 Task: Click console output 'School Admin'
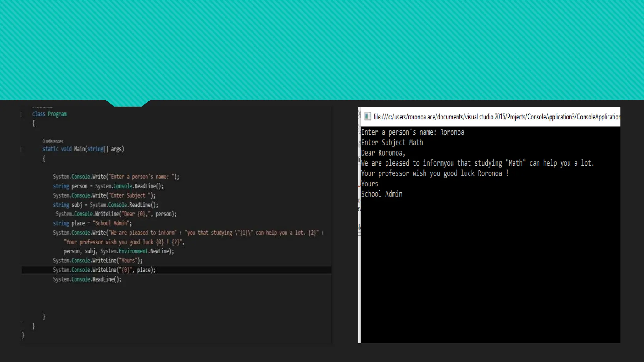[381, 194]
